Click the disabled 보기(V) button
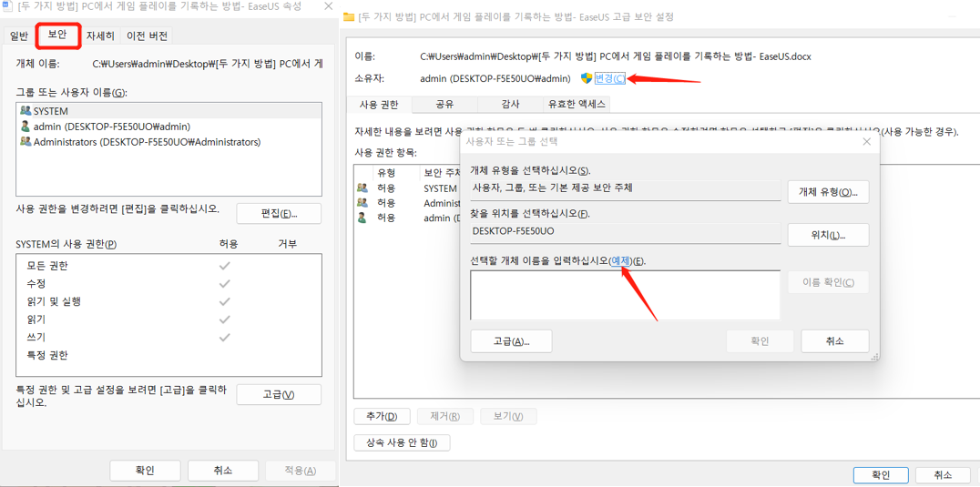Viewport: 980px width, 487px height. [508, 416]
